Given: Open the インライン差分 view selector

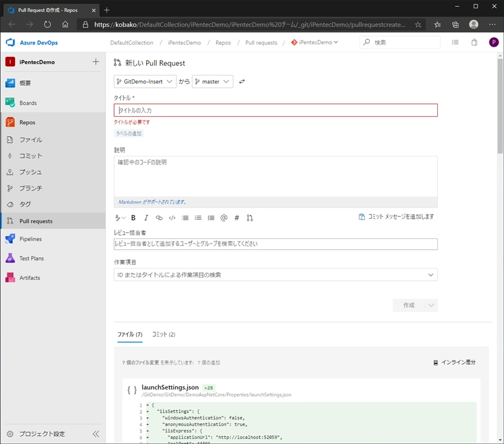Looking at the screenshot, I should (454, 362).
